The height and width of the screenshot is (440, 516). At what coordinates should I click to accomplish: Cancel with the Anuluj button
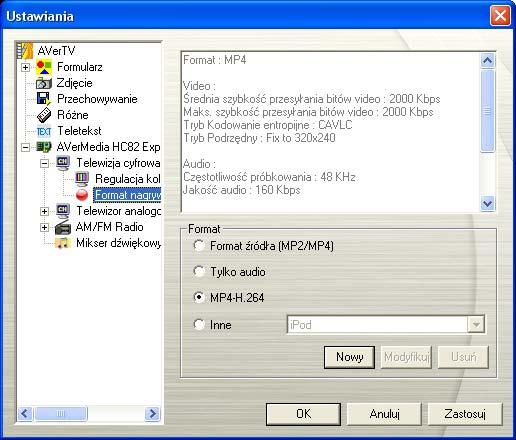click(384, 414)
